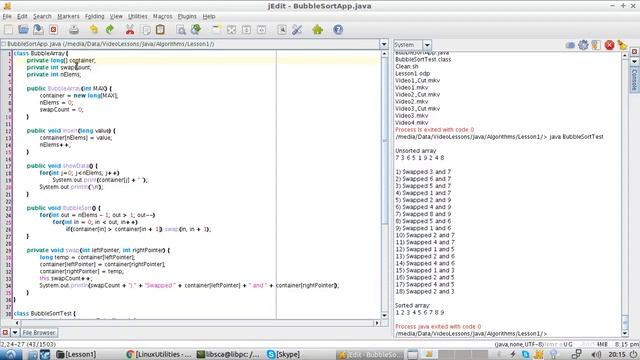
Task: Click the Console run command icon
Action: [x=570, y=45]
